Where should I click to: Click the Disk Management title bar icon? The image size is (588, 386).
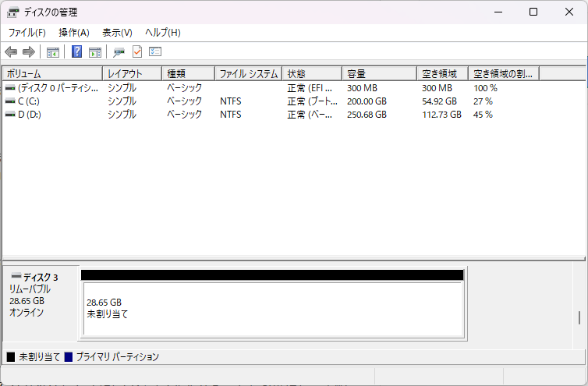pyautogui.click(x=12, y=12)
